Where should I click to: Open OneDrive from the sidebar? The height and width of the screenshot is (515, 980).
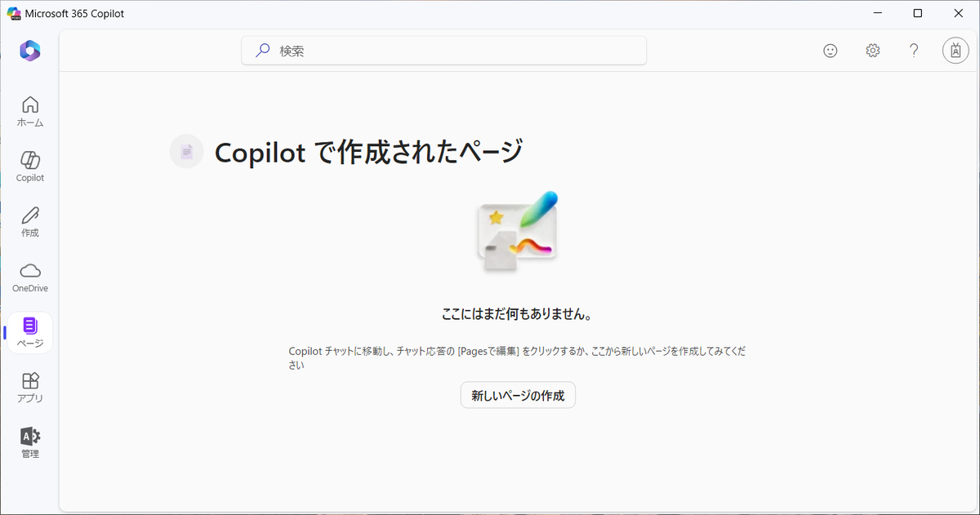pyautogui.click(x=30, y=277)
